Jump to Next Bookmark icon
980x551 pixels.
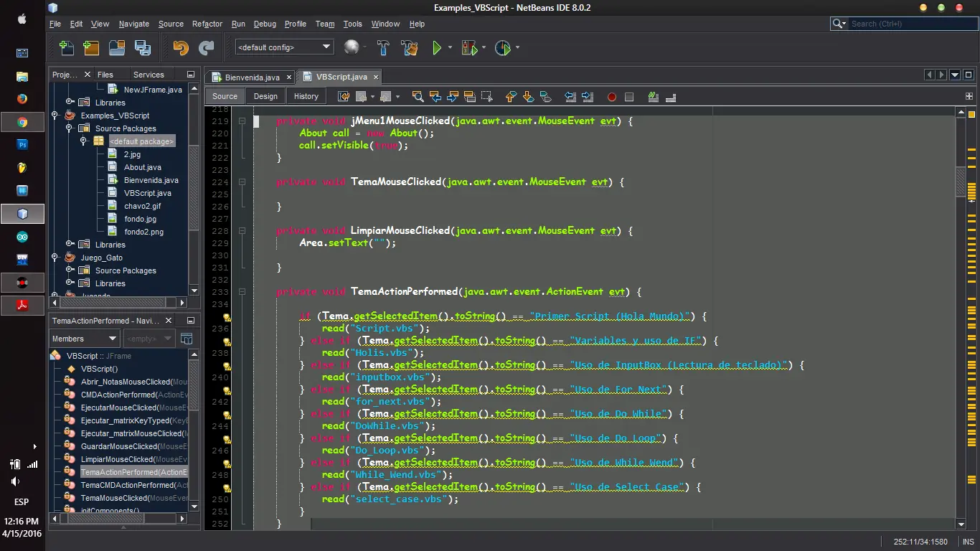[528, 97]
